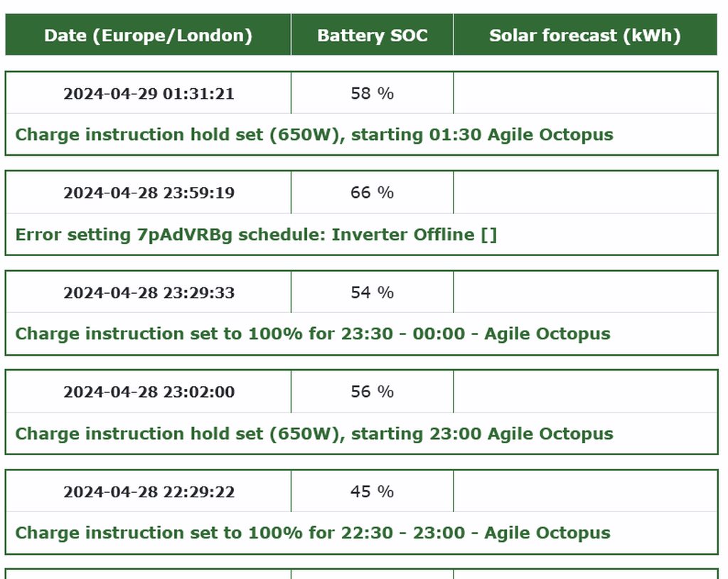Click the empty solar forecast cell beside 58 %
This screenshot has width=728, height=579.
pos(584,93)
